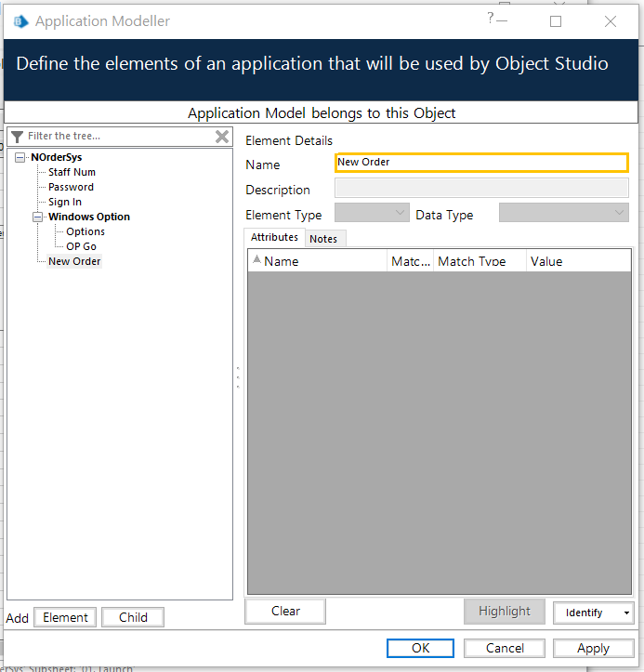This screenshot has width=644, height=672.
Task: Click the Blue Prism logo icon
Action: click(21, 21)
